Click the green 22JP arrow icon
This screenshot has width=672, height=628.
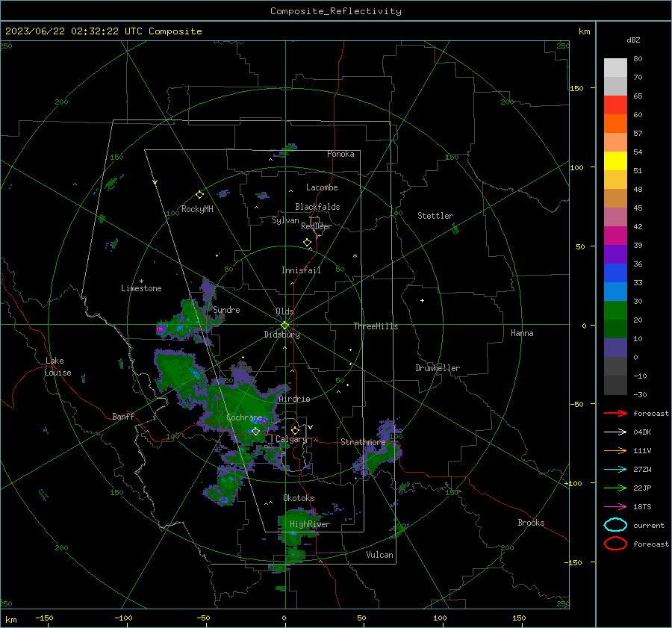[615, 488]
